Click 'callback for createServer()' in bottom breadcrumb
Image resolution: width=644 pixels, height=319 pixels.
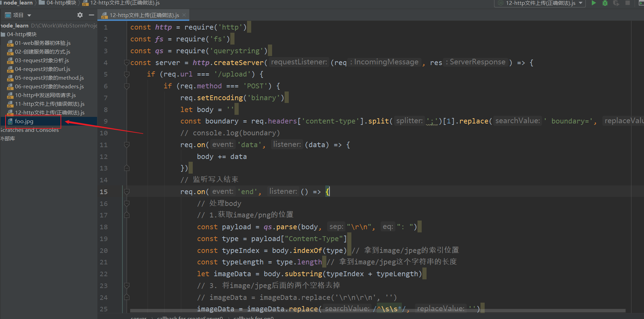[x=190, y=317]
